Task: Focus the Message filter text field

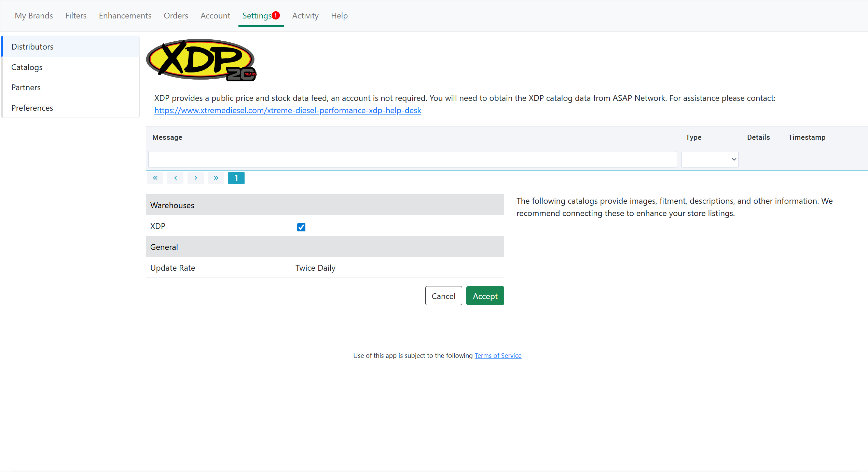Action: (x=412, y=159)
